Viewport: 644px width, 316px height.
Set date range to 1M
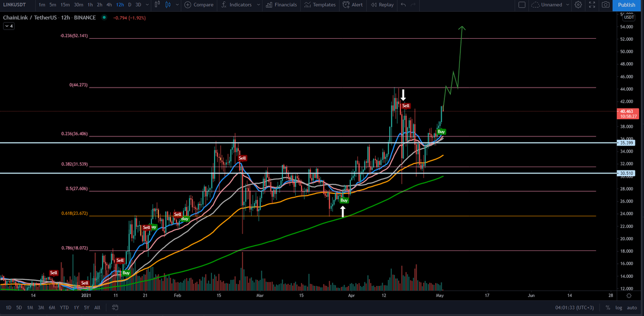coord(31,308)
